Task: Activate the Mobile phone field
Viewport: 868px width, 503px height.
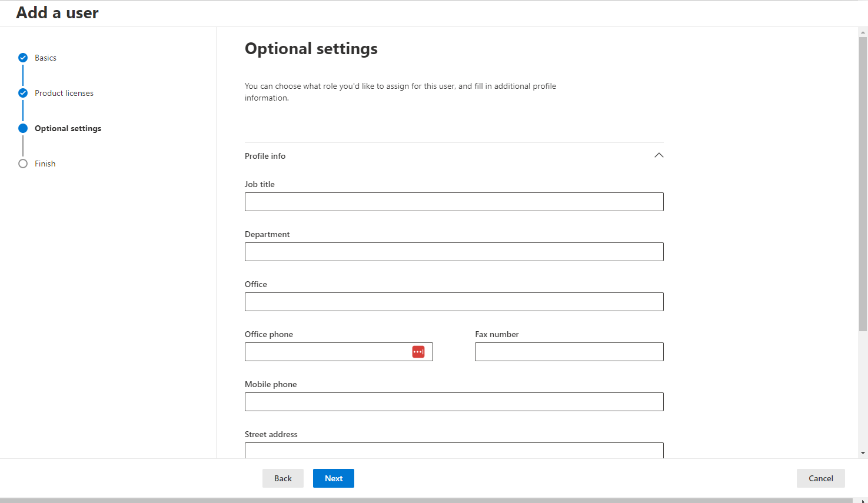Action: point(454,402)
